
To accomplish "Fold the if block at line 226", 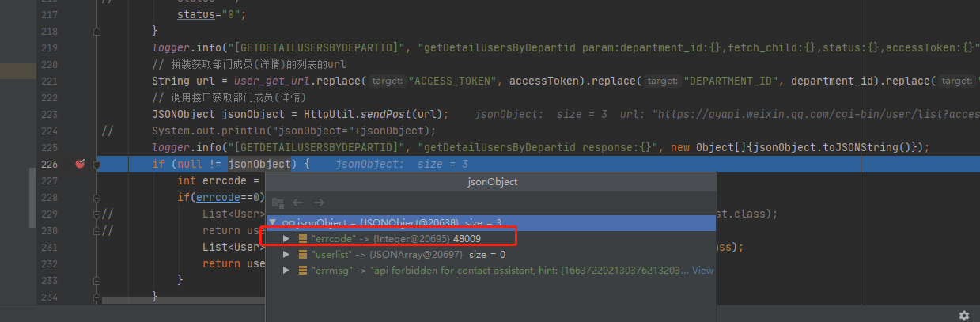I will [96, 164].
